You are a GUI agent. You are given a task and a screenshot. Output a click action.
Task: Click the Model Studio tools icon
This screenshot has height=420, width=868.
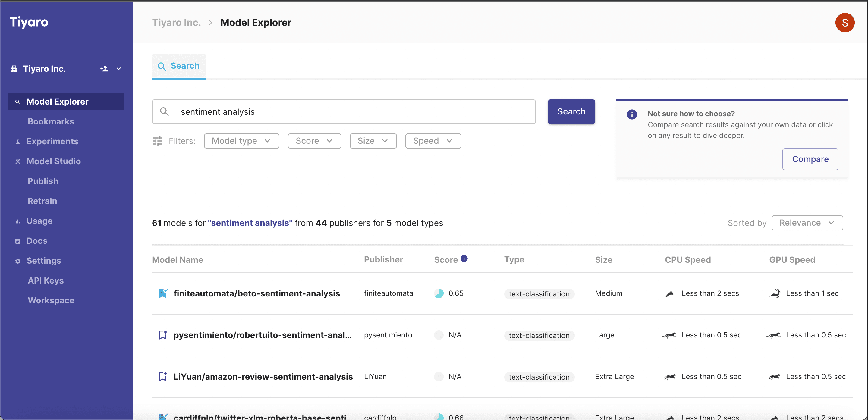point(17,162)
